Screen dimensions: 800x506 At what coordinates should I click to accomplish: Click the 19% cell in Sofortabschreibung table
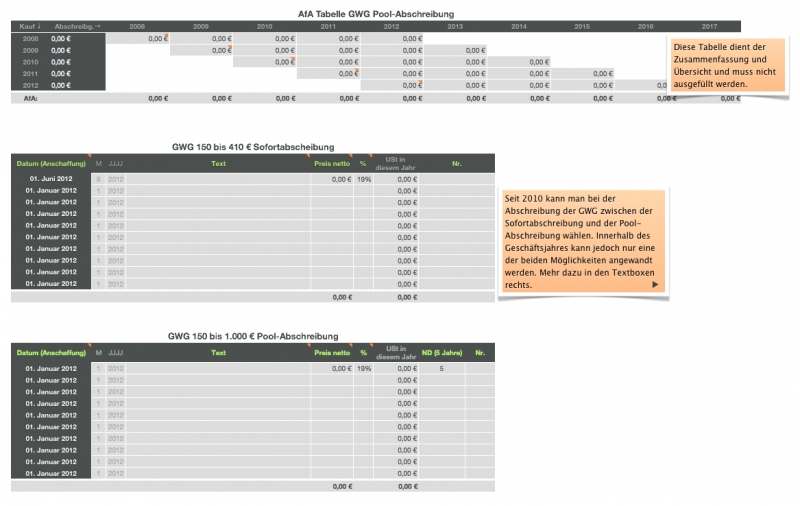pyautogui.click(x=363, y=179)
